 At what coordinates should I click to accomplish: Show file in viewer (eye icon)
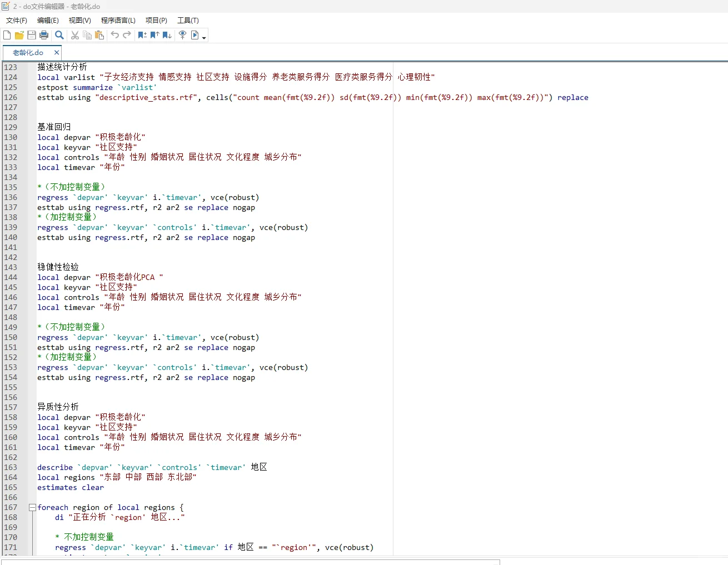[x=182, y=35]
